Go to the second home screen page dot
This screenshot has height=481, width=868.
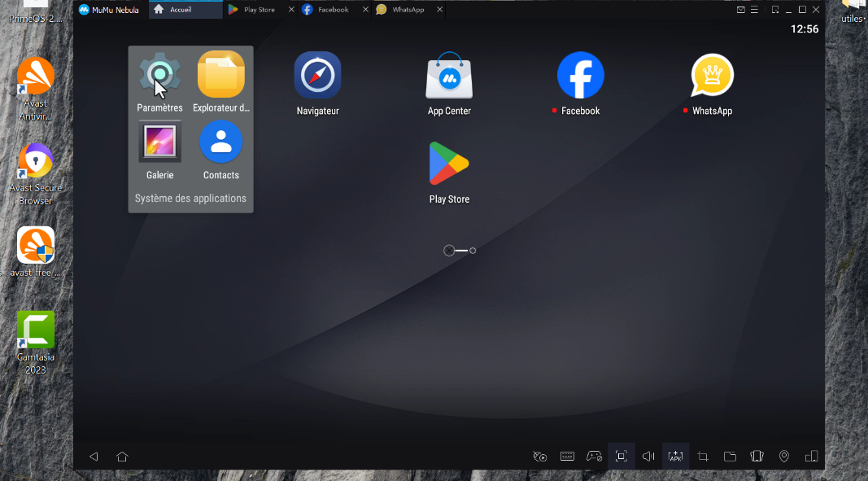click(473, 251)
